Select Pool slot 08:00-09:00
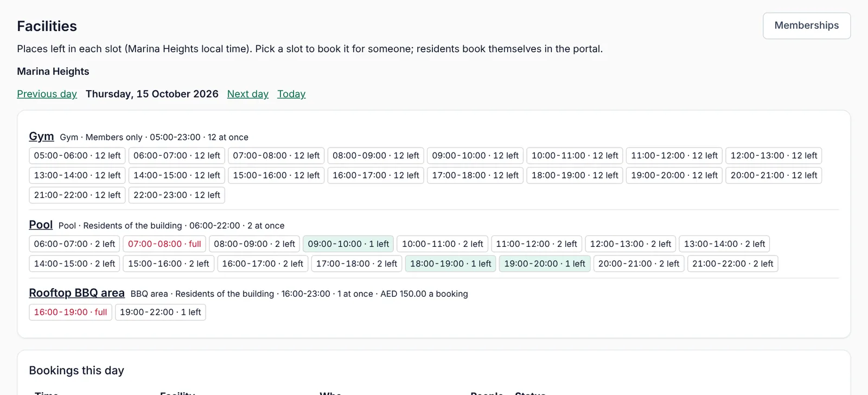 pos(254,244)
